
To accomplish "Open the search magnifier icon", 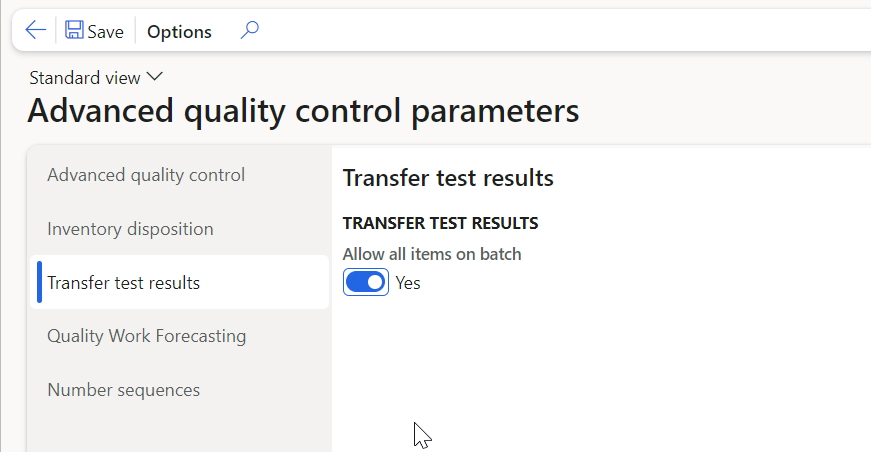I will pos(249,31).
